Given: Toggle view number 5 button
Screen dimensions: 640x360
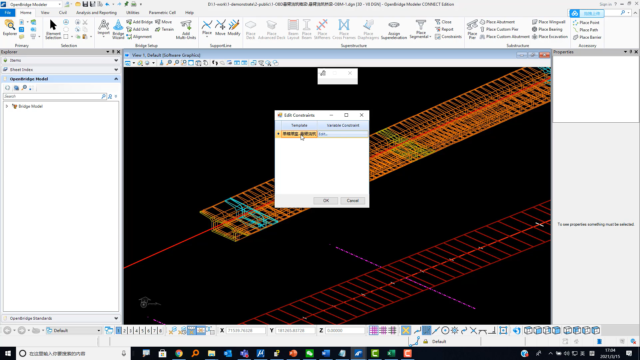Looking at the screenshot, I should click(x=142, y=331).
